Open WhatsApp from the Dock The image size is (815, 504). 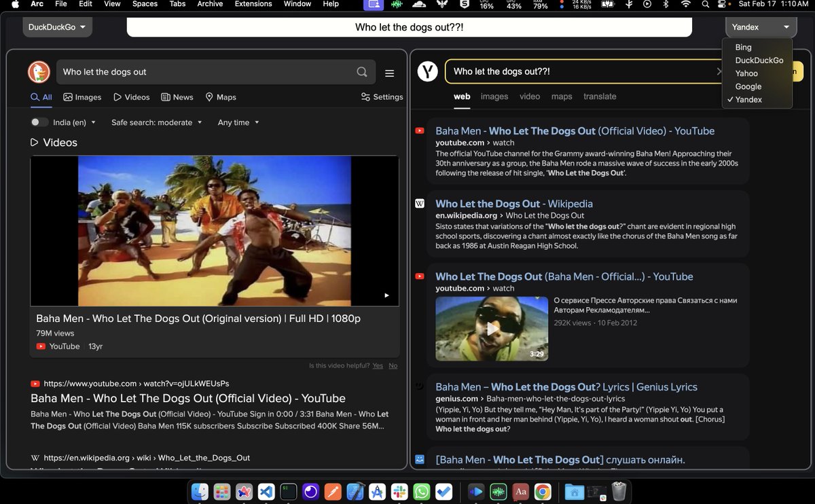coord(421,491)
